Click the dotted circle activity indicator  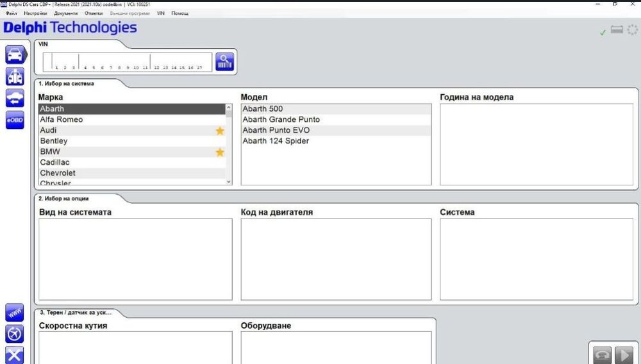pyautogui.click(x=633, y=29)
